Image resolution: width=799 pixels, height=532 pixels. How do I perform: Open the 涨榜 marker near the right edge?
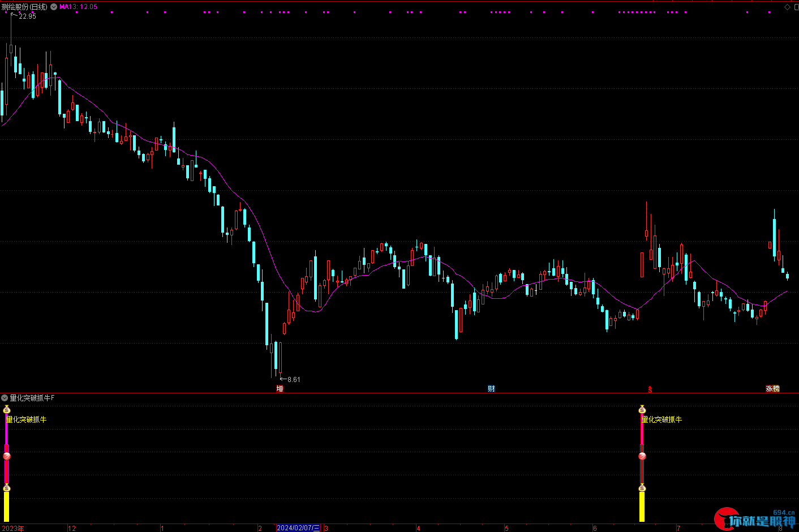(772, 388)
